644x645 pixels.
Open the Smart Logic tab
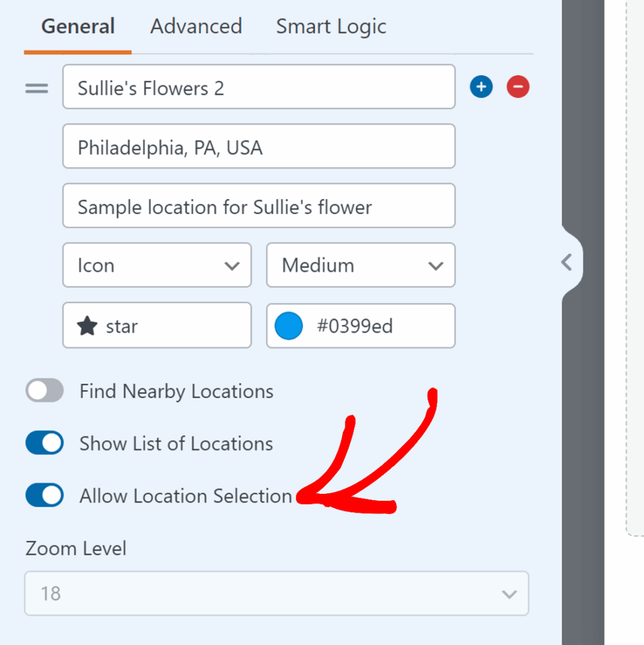coord(331,26)
